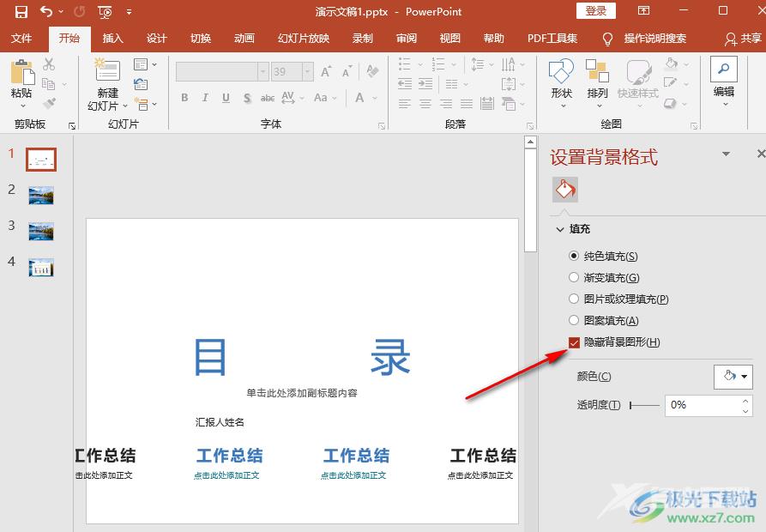Open the font size dropdown

[308, 72]
